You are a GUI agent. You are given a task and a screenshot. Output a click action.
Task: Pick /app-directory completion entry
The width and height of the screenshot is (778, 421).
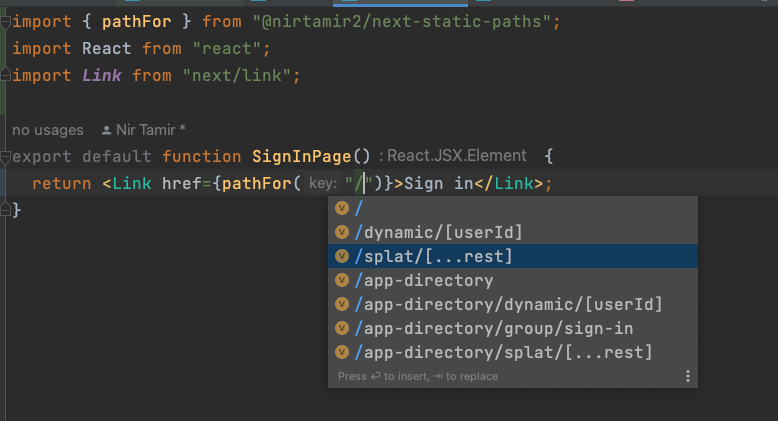pyautogui.click(x=513, y=281)
